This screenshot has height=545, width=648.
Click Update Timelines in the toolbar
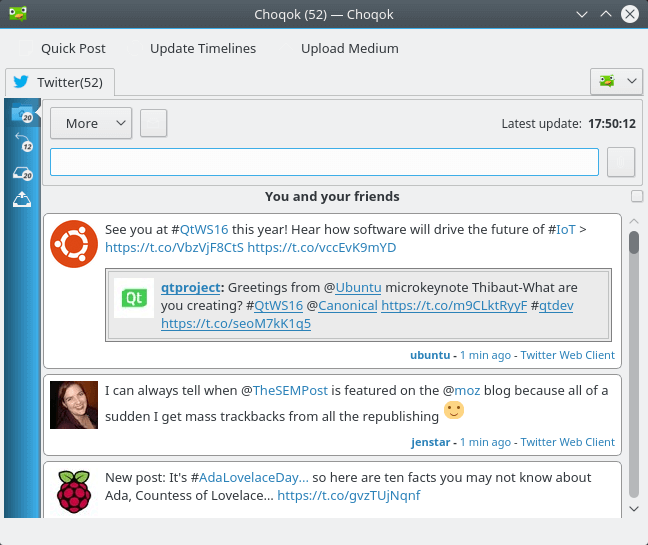203,48
